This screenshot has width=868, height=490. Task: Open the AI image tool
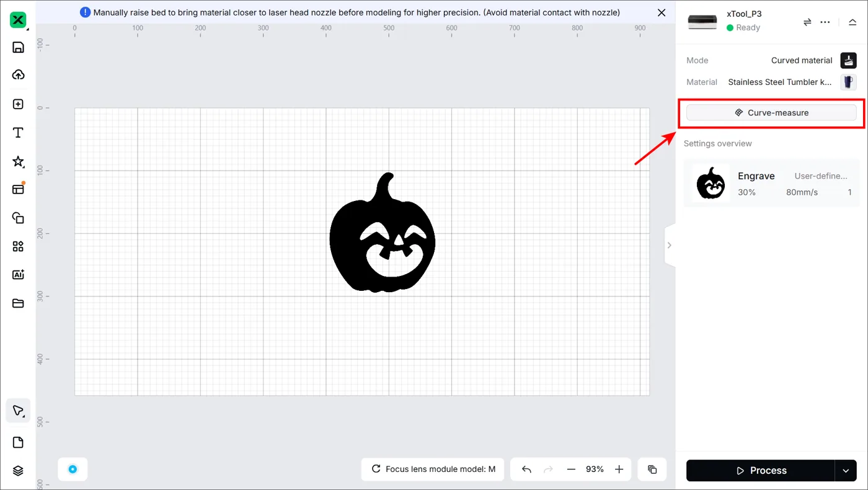pos(18,275)
